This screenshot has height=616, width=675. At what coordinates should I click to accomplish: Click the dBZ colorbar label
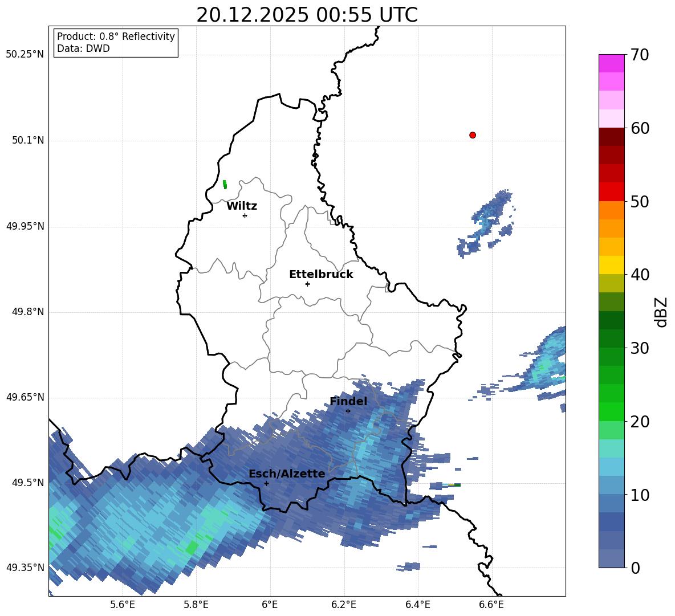661,312
